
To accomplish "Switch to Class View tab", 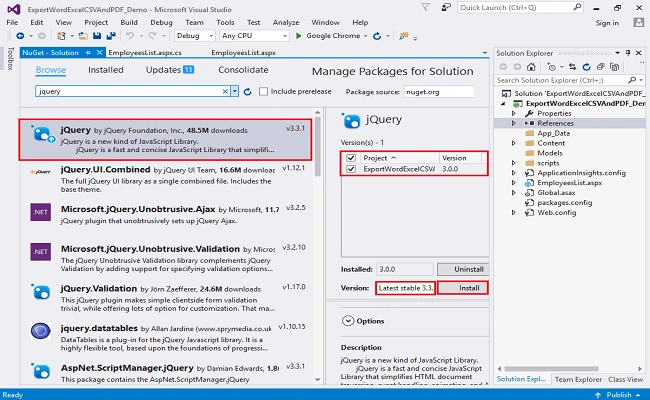I will pyautogui.click(x=625, y=379).
